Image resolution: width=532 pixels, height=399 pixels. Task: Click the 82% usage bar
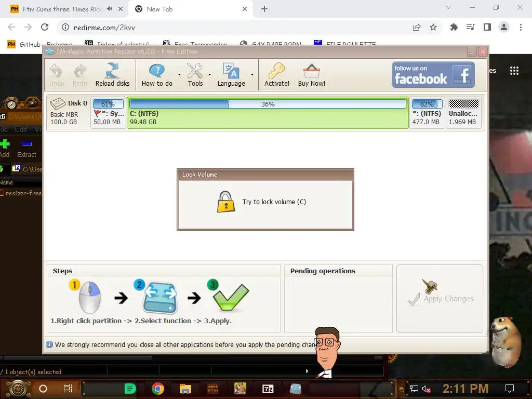[x=427, y=104]
